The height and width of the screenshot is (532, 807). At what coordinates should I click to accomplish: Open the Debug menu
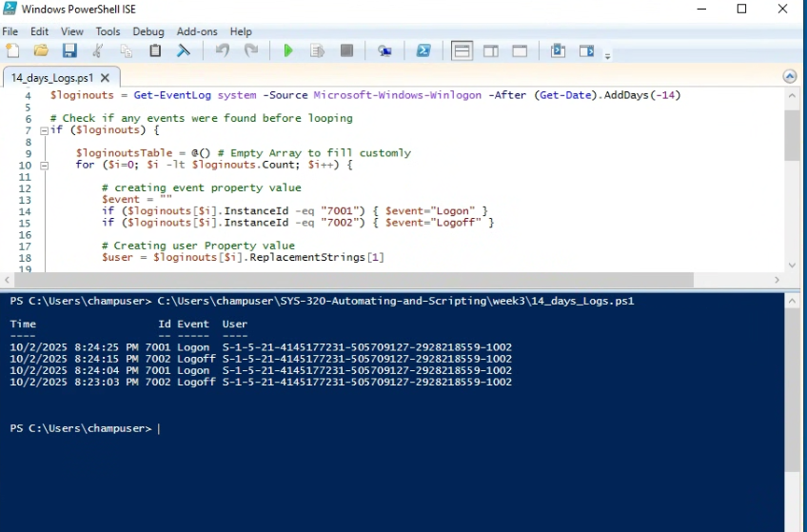pos(148,31)
